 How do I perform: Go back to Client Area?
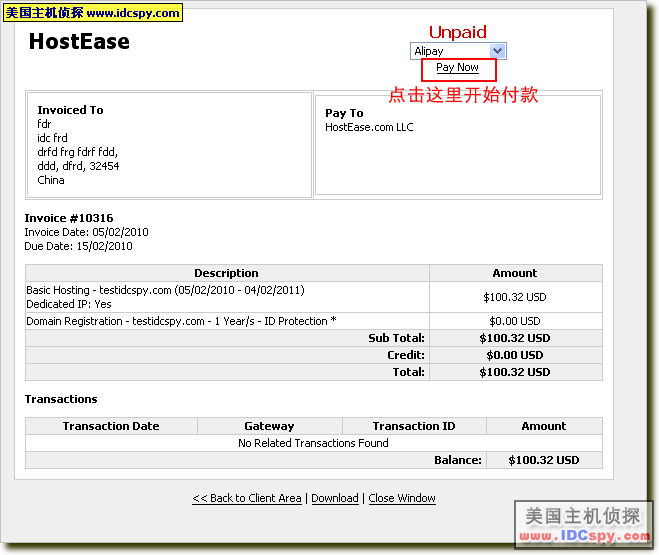247,498
